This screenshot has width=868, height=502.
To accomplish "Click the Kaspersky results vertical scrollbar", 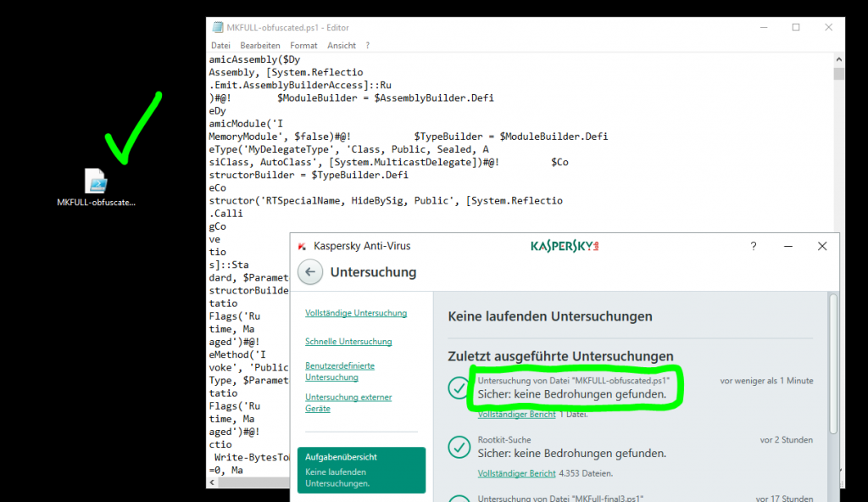I will pos(833,364).
